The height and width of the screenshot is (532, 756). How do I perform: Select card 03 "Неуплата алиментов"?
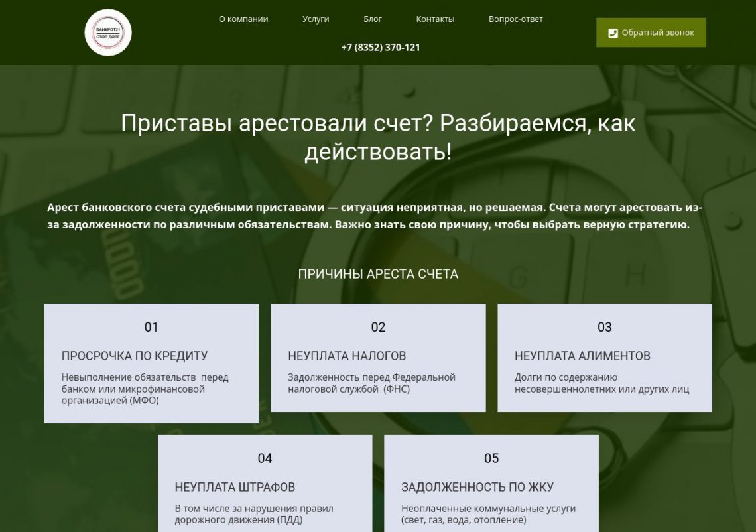605,357
